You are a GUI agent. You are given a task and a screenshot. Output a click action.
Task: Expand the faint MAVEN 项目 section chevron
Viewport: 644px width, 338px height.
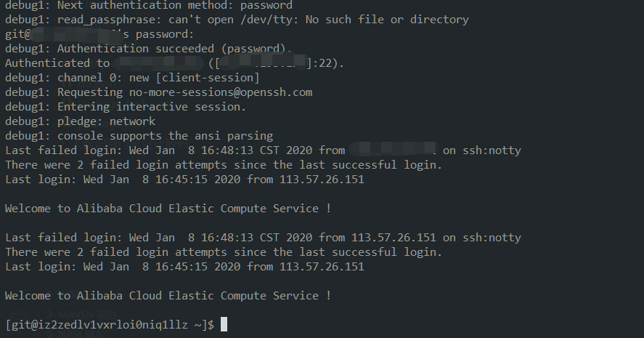click(x=49, y=315)
